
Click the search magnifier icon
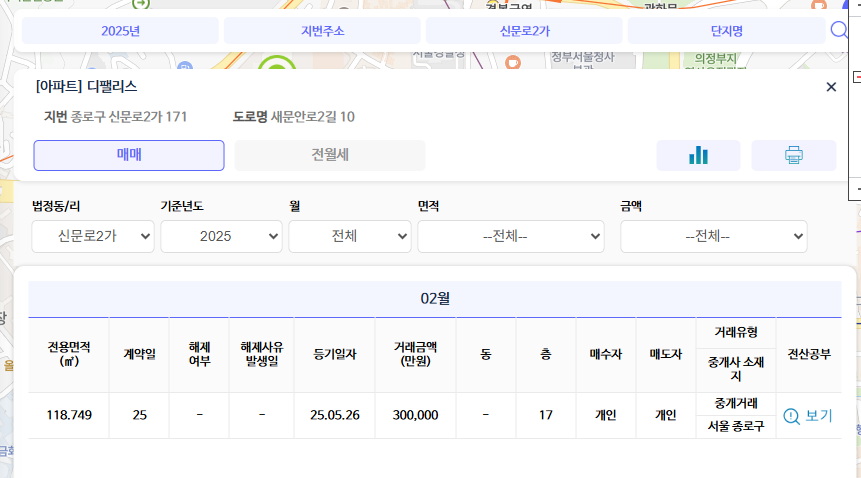[x=838, y=30]
